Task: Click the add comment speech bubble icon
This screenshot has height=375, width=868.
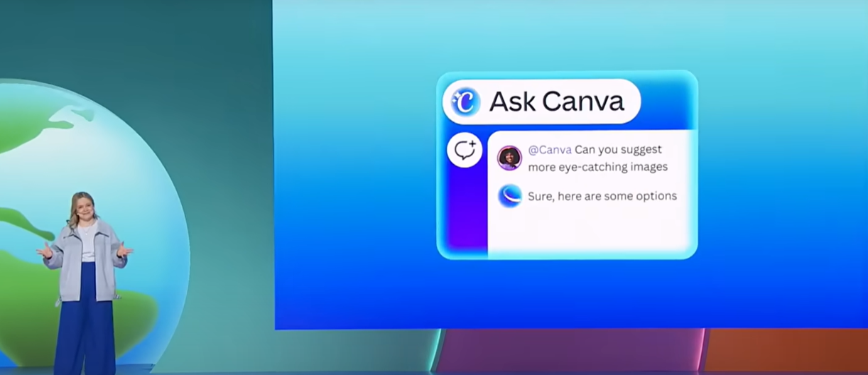Action: [465, 150]
